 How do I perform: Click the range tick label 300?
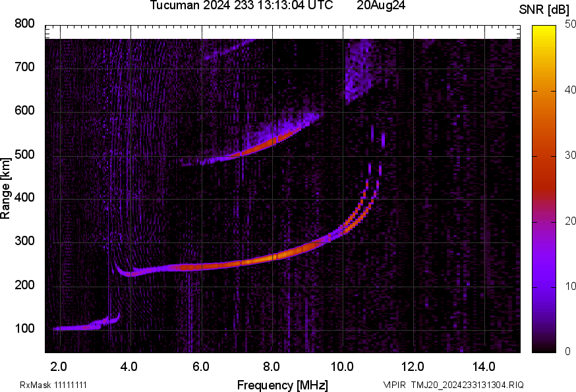pos(24,241)
